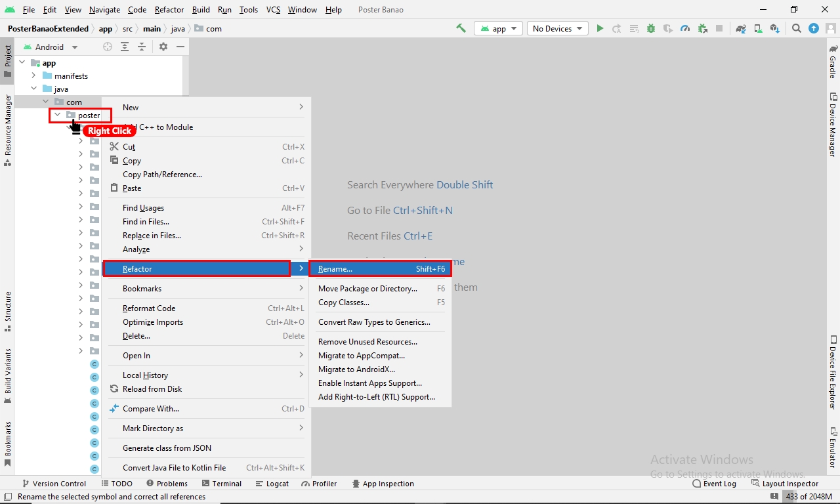840x504 pixels.
Task: Click Expand All icon in Project panel
Action: point(125,47)
